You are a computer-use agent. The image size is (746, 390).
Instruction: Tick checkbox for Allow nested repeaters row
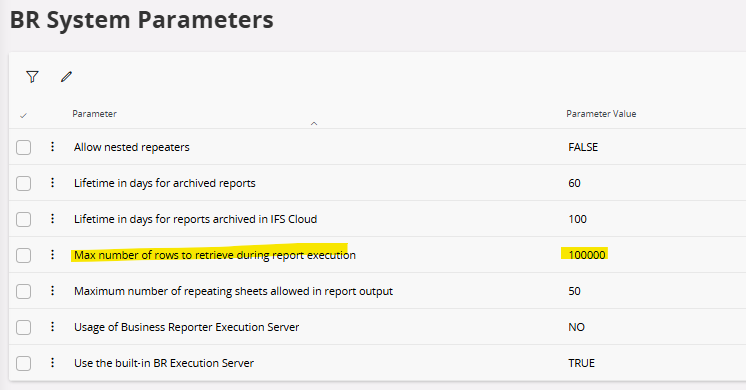click(23, 147)
